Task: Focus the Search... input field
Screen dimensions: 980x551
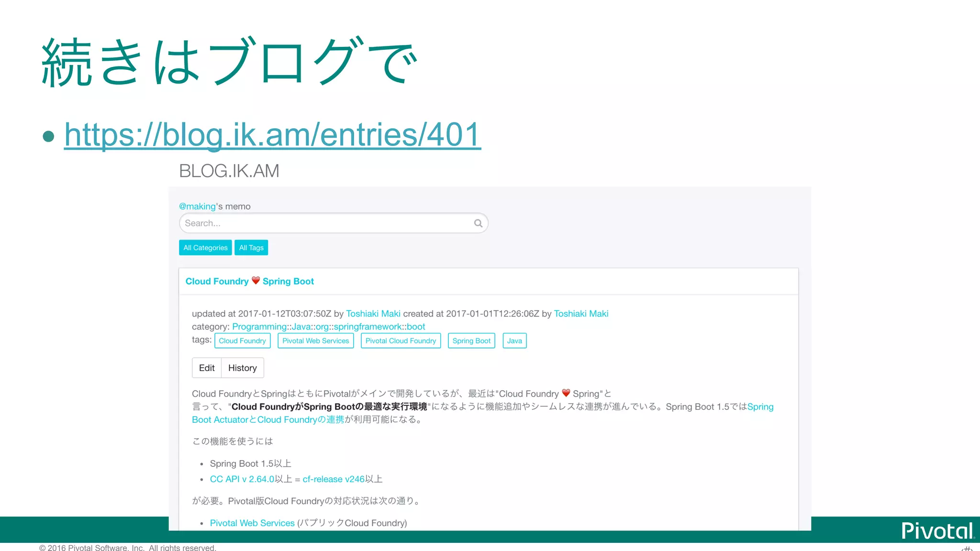Action: click(x=334, y=223)
